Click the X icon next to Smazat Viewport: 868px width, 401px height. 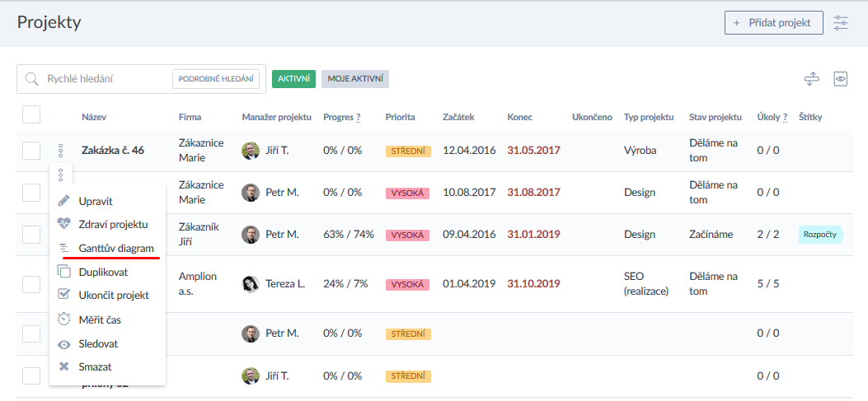pos(64,366)
